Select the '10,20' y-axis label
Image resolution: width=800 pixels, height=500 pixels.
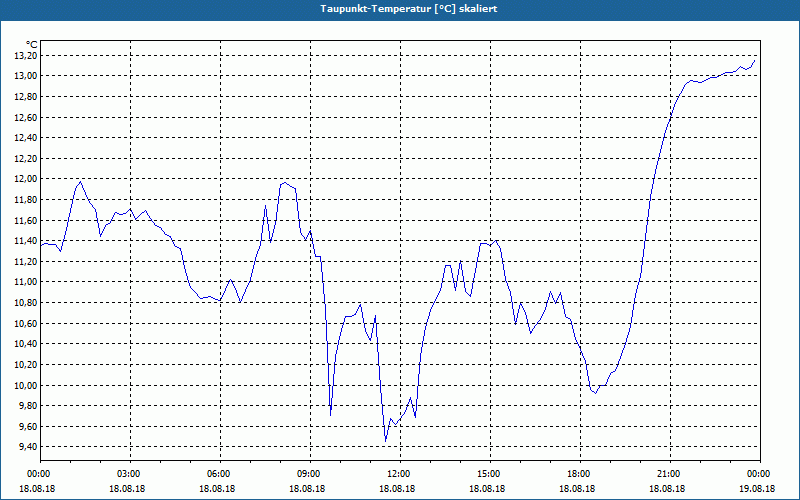[26, 365]
